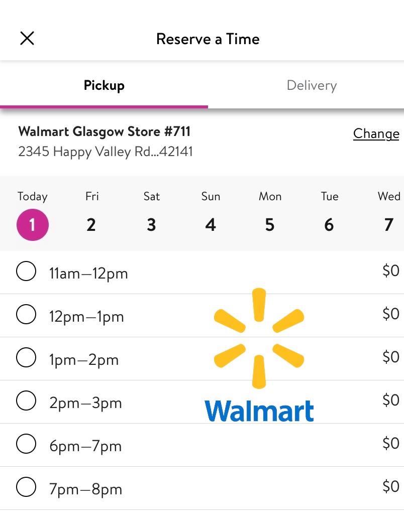Select the 7pm–8pm time slot
The width and height of the screenshot is (404, 532).
[x=26, y=487]
